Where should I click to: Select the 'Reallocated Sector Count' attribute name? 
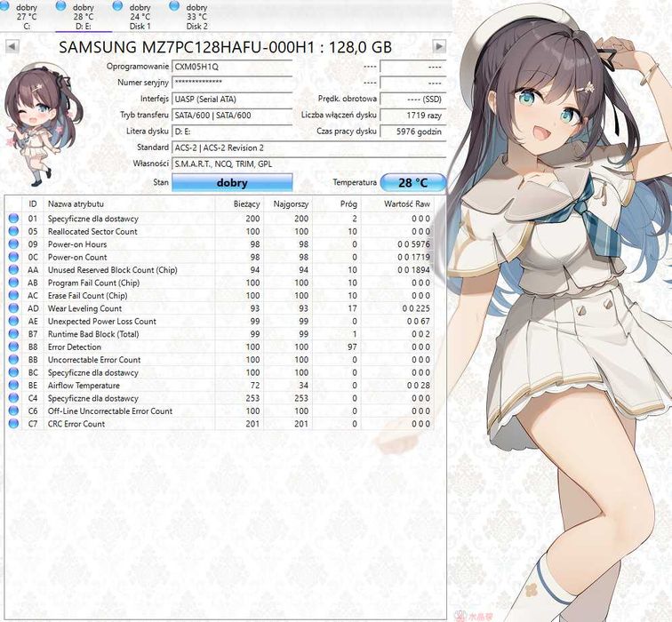click(x=92, y=231)
